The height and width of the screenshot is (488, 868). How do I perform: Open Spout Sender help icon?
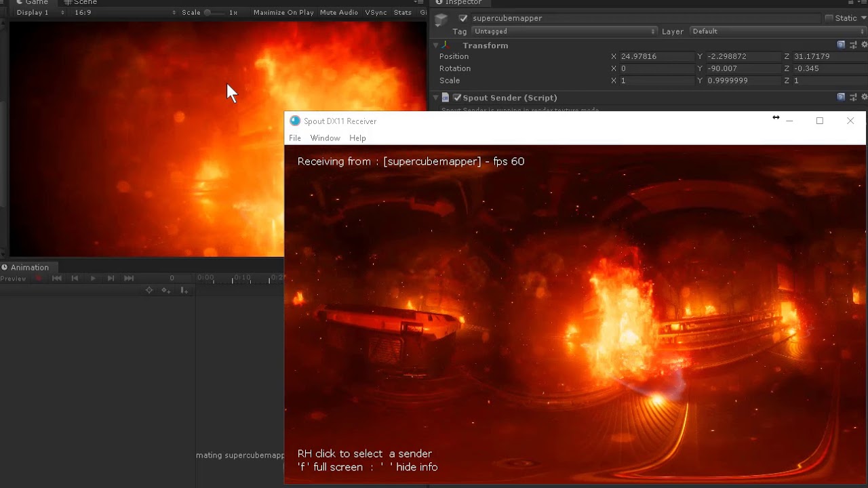(x=841, y=97)
